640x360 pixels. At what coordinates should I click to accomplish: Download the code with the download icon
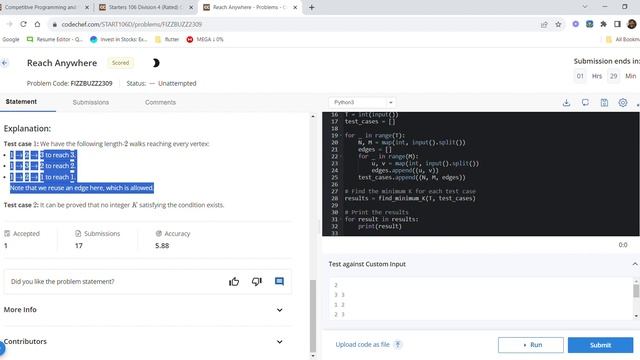tap(566, 103)
